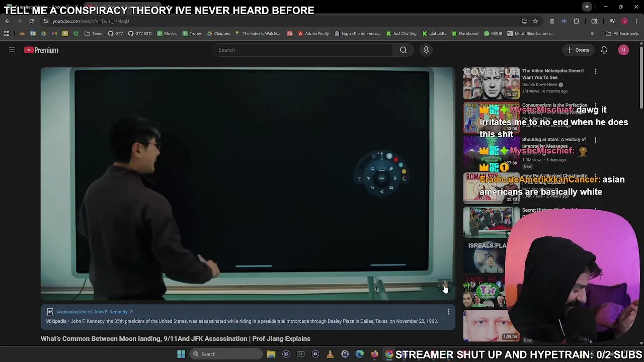Open the Create video menu
Image resolution: width=644 pixels, height=362 pixels.
tap(578, 50)
